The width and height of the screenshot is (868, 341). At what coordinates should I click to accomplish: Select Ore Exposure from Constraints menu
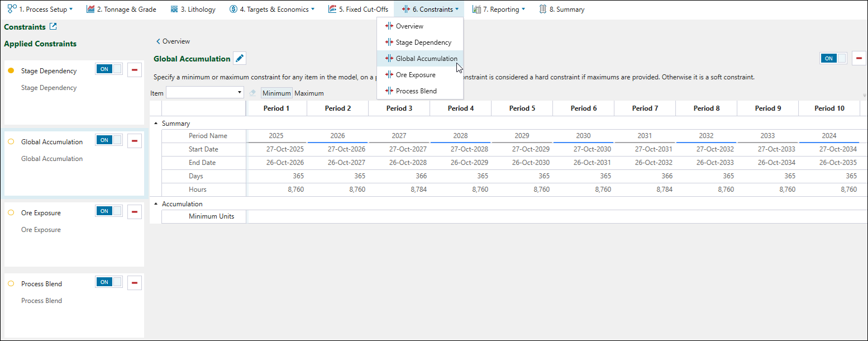click(415, 75)
